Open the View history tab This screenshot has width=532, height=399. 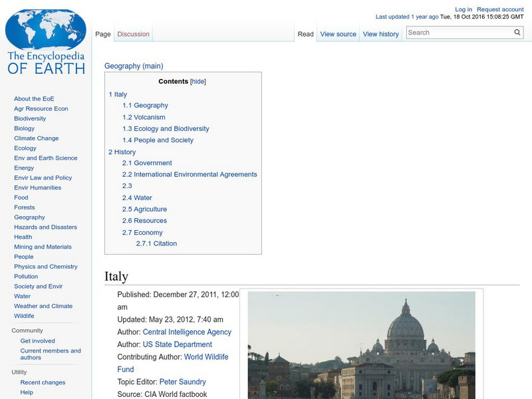[x=381, y=33]
